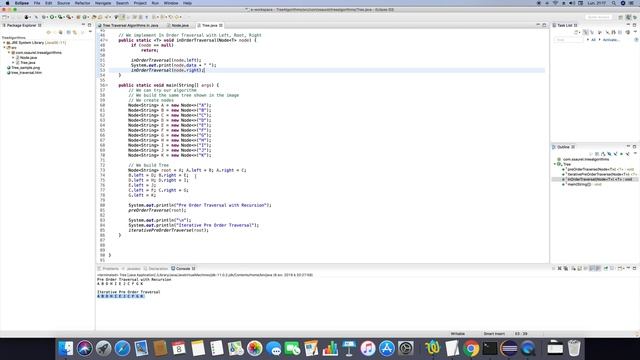
Task: Toggle Word Wrap in Console toolbar
Action: pos(585,268)
